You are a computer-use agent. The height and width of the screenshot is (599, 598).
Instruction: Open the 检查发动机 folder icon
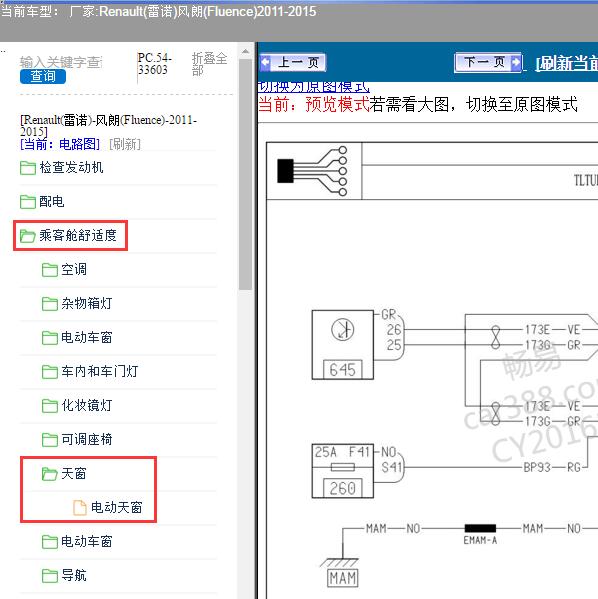[28, 168]
